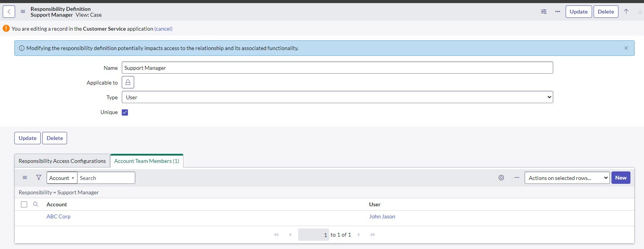Select the Account Team Members tab
The height and width of the screenshot is (249, 644).
(x=147, y=161)
